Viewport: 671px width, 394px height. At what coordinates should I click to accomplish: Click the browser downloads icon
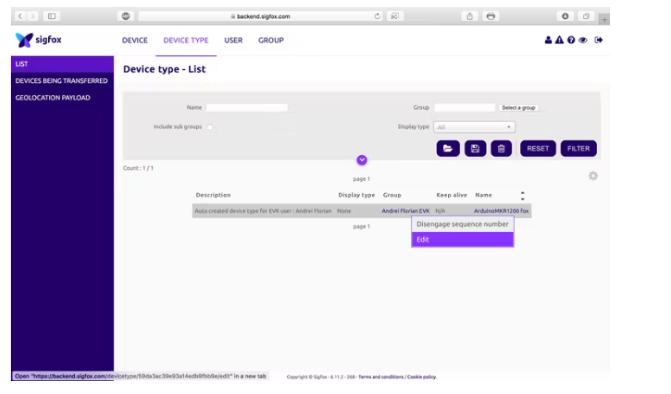[x=565, y=16]
